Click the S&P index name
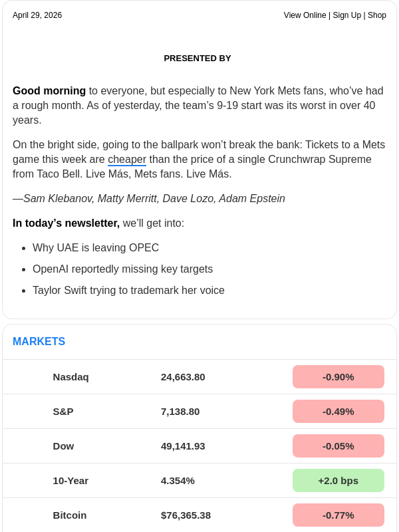The image size is (399, 532). 63,412
